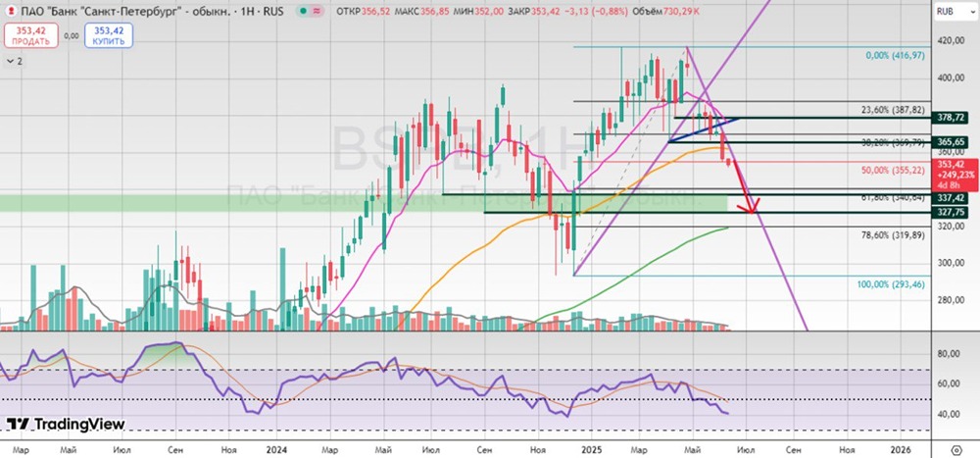Expand the collapsed indicator legend marked 2

14,62
